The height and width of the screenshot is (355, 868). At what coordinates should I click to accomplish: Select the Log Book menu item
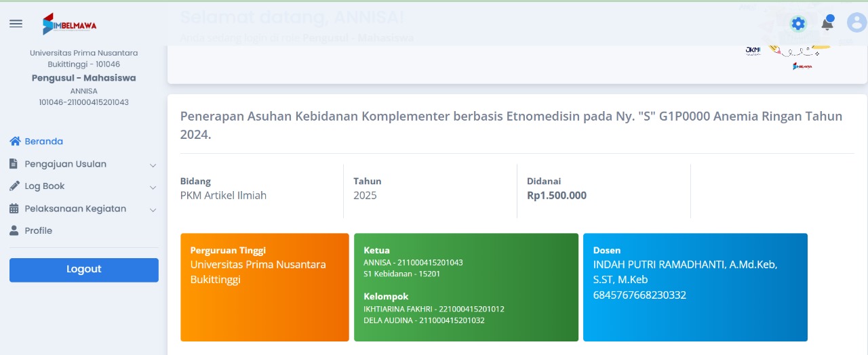pyautogui.click(x=45, y=186)
